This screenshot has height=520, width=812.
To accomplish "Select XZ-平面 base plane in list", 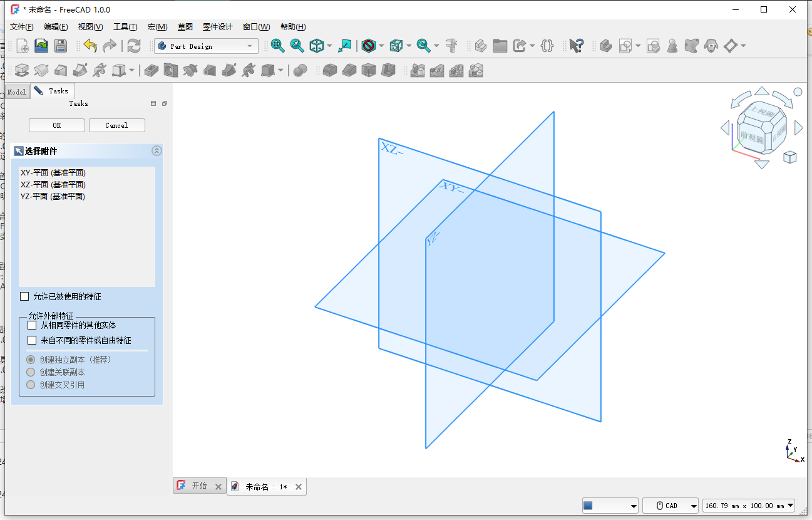I will (x=53, y=185).
